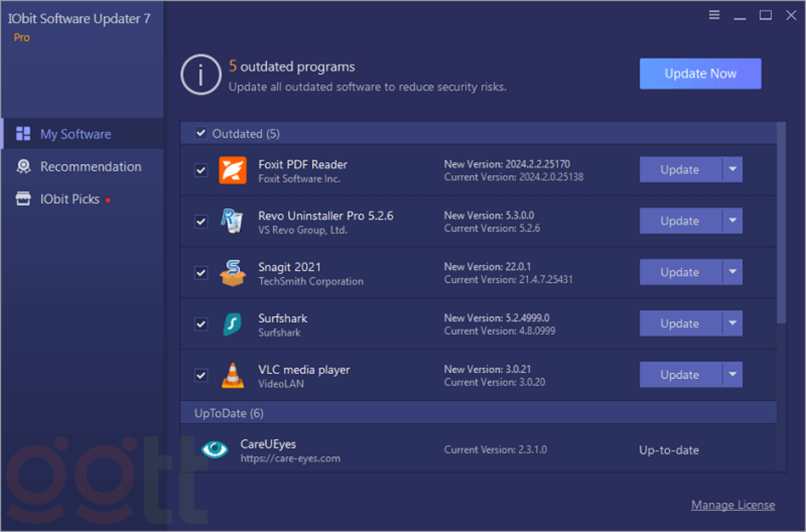Uncheck Foxit PDF Reader from the update list
The image size is (806, 532).
201,170
